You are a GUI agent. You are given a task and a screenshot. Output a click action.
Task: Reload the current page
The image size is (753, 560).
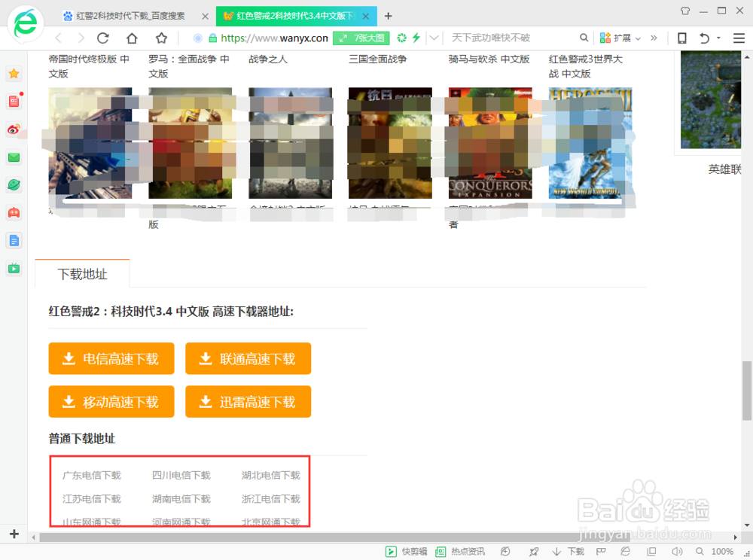(x=103, y=38)
